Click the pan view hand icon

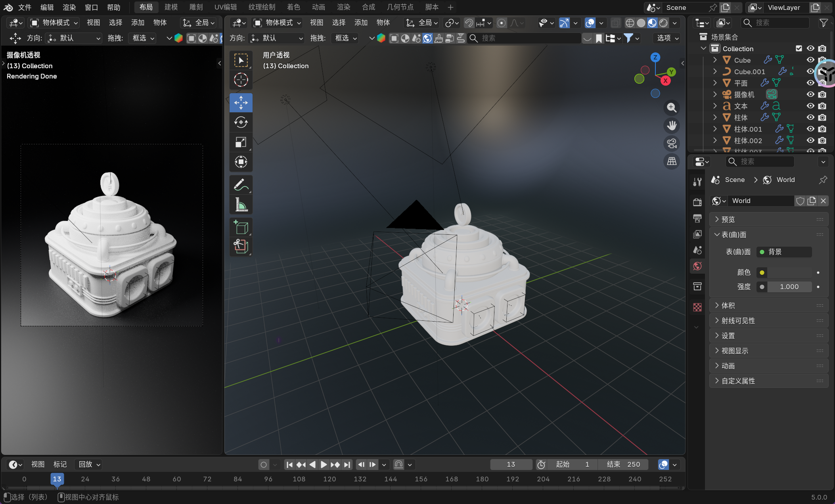point(672,126)
